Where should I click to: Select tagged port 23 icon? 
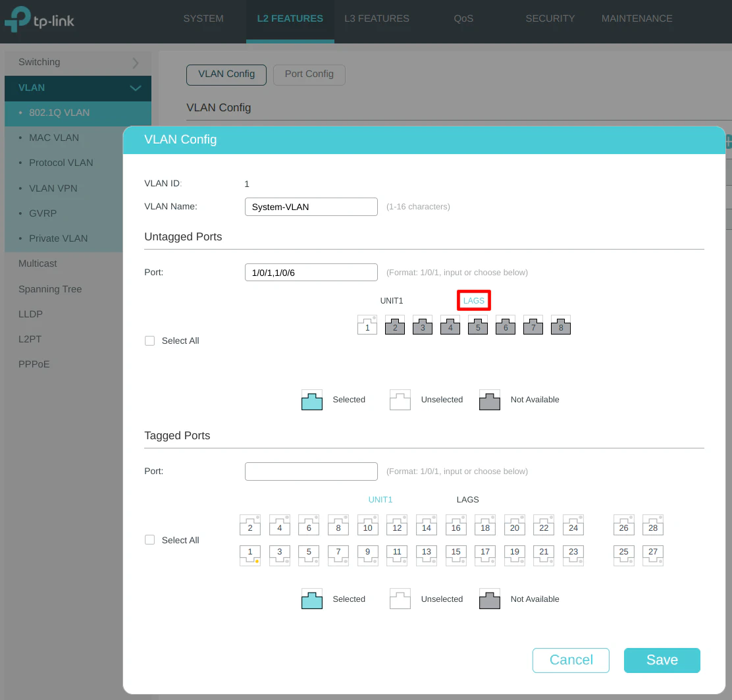click(x=573, y=555)
